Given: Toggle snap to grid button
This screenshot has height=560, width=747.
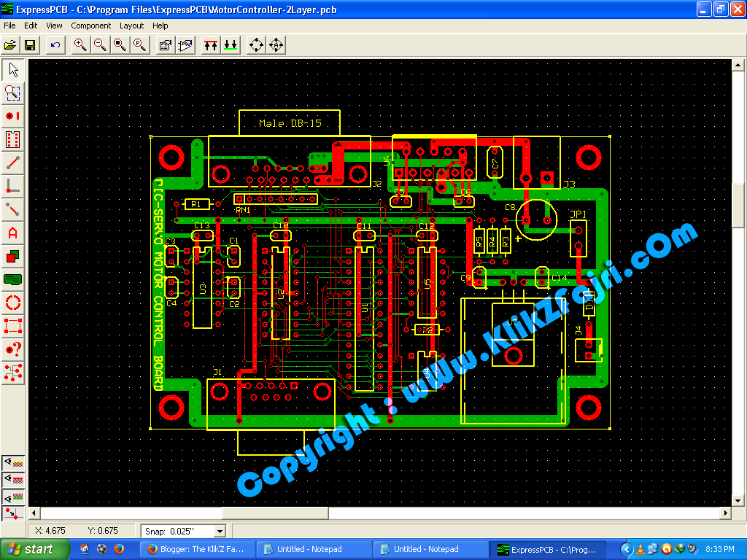Looking at the screenshot, I should (13, 513).
